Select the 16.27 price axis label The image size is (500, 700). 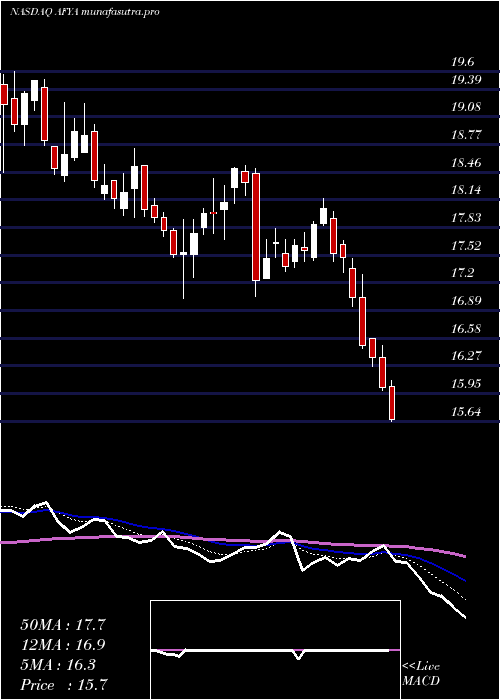coord(466,356)
